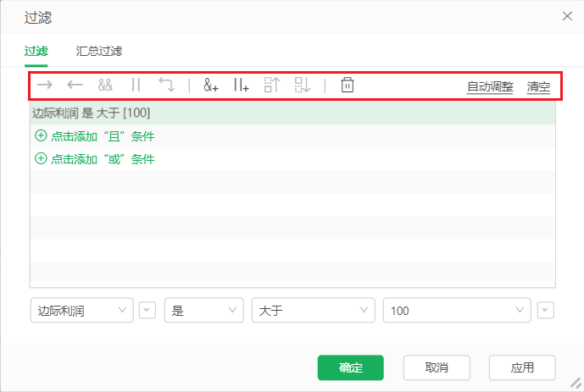Click the 清空 link to clear conditions

[x=538, y=86]
